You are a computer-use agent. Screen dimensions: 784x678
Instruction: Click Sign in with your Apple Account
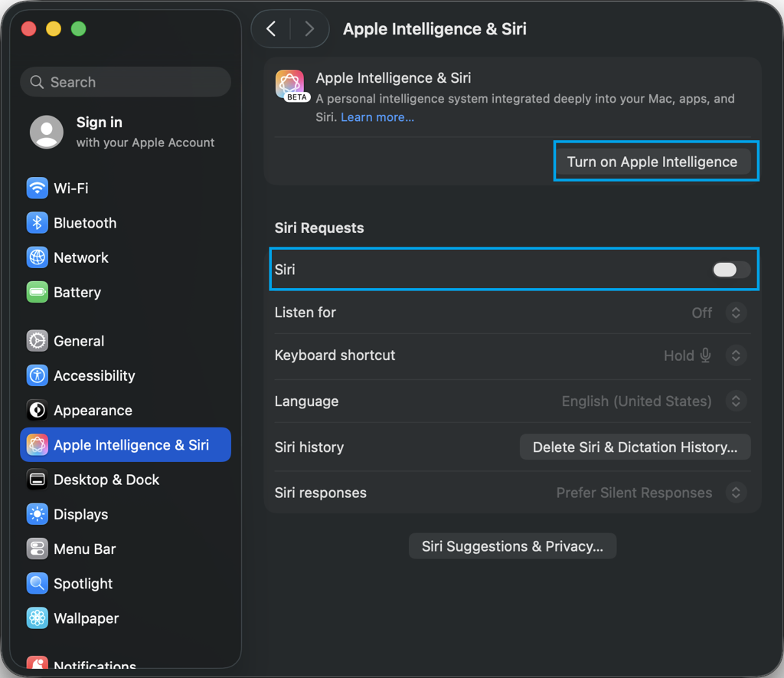tap(126, 132)
